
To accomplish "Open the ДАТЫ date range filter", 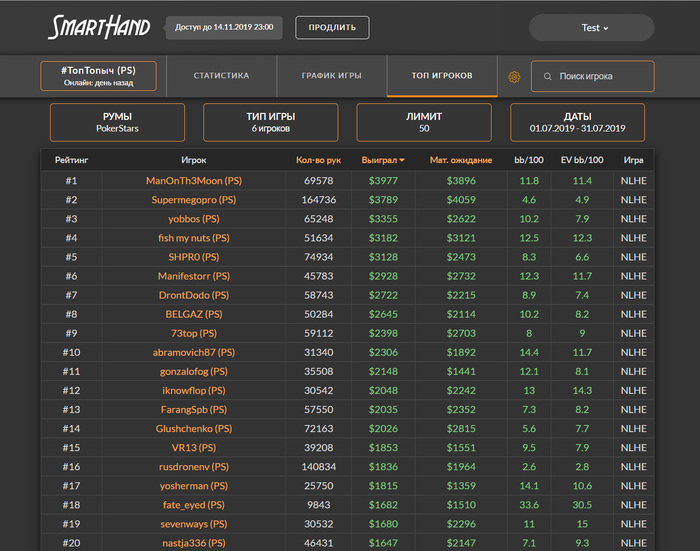I will [577, 122].
